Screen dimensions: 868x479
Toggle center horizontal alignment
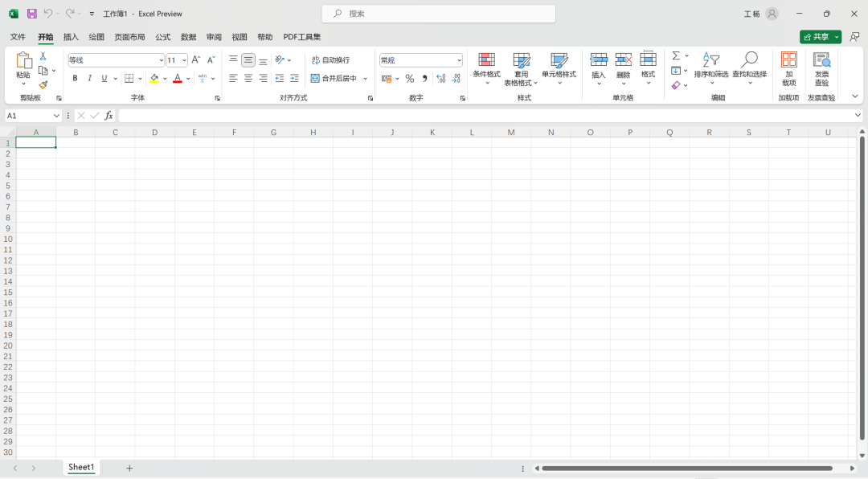(x=248, y=78)
